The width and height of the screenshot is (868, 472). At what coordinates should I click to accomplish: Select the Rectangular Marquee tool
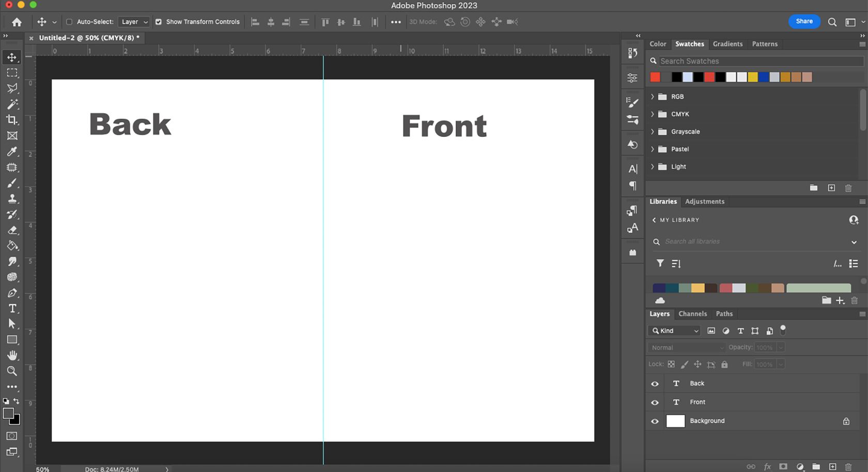(12, 73)
